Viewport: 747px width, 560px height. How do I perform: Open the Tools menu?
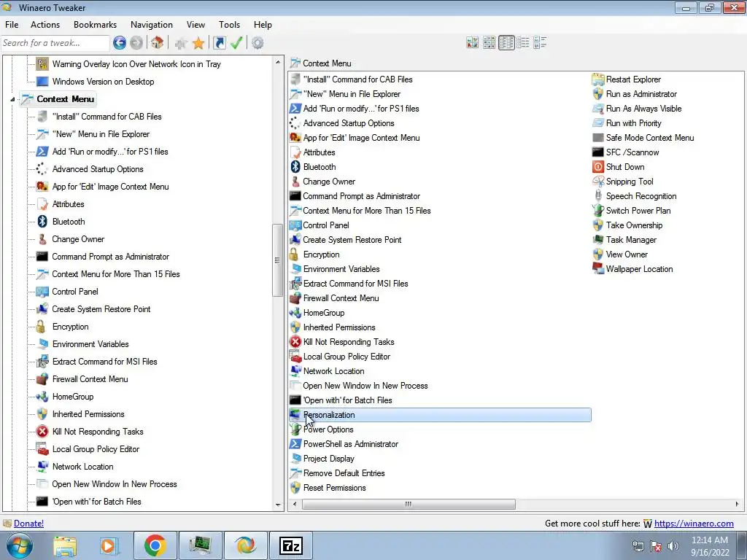229,25
